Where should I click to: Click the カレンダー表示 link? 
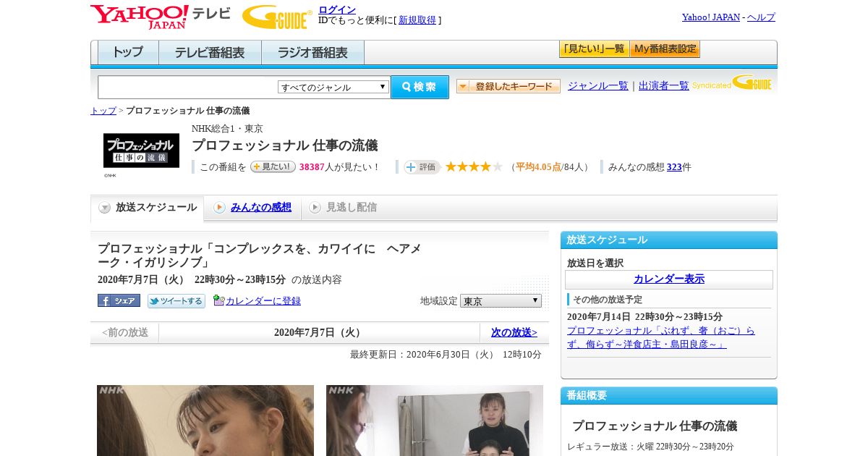click(x=669, y=279)
